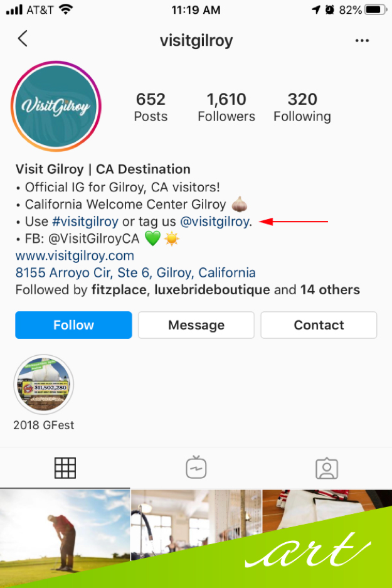Open the tagged photos tab

[327, 468]
